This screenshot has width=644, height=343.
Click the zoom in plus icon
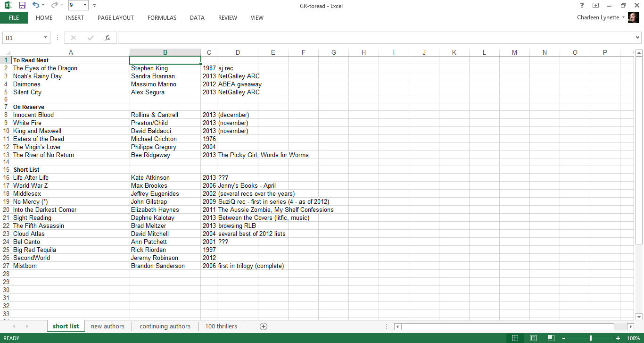(618, 338)
